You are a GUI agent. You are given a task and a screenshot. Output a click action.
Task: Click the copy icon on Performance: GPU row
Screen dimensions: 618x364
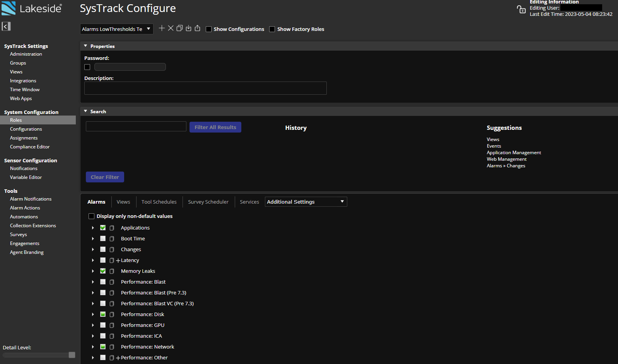(x=112, y=325)
